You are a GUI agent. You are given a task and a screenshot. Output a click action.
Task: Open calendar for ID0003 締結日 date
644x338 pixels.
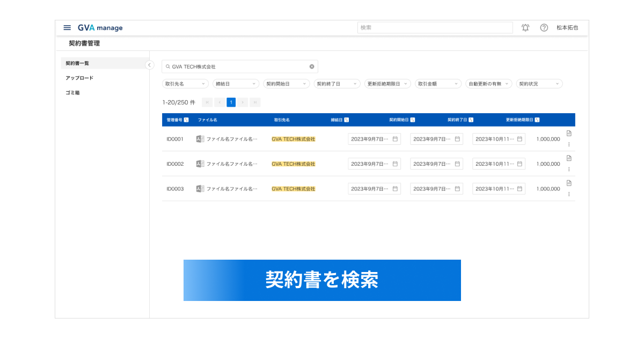click(395, 189)
